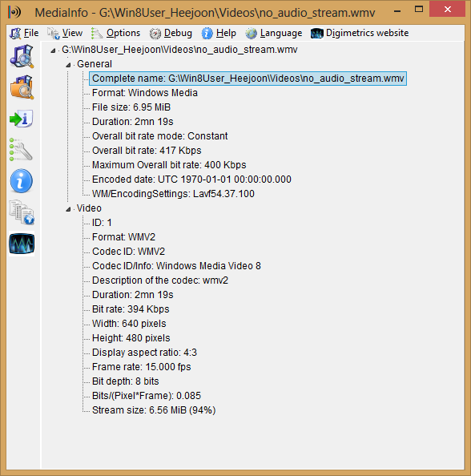Image resolution: width=471 pixels, height=476 pixels.
Task: Click the blue About info sidebar icon
Action: (x=22, y=181)
